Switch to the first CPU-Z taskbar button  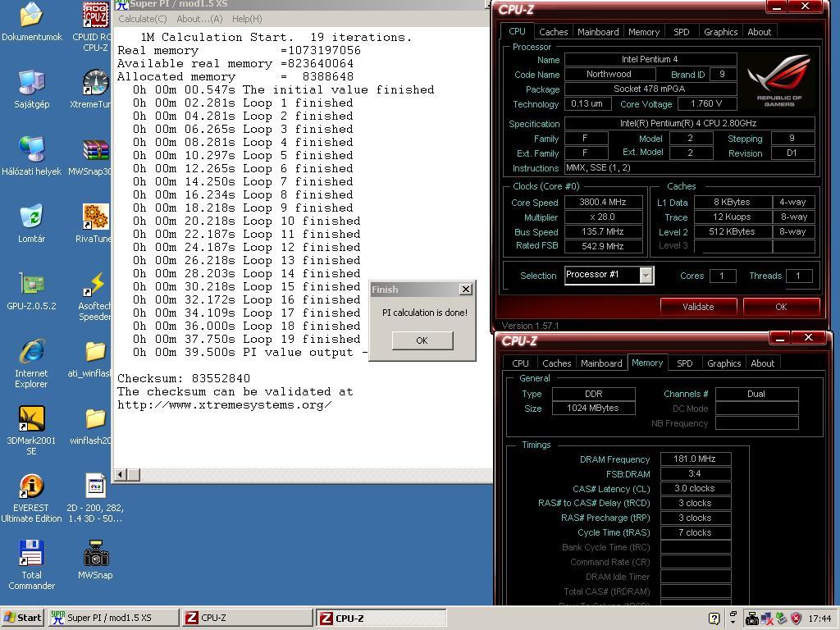247,618
